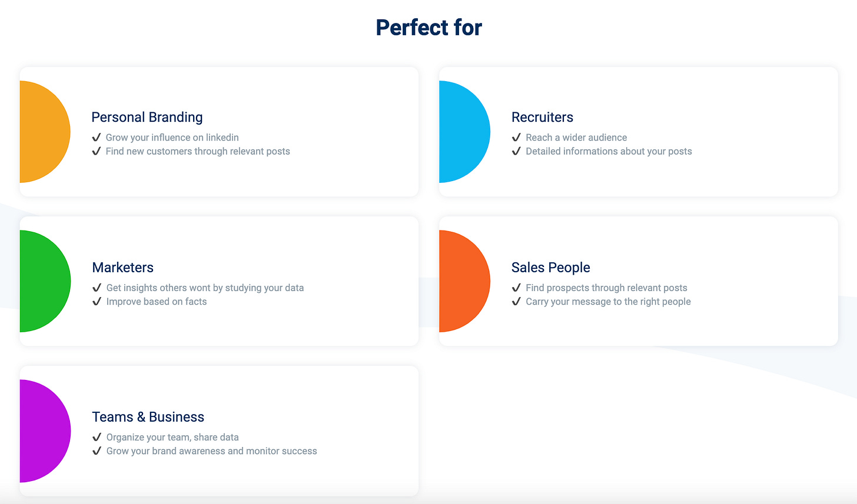
Task: Click the purple Teams & Business semicircle
Action: (45, 431)
